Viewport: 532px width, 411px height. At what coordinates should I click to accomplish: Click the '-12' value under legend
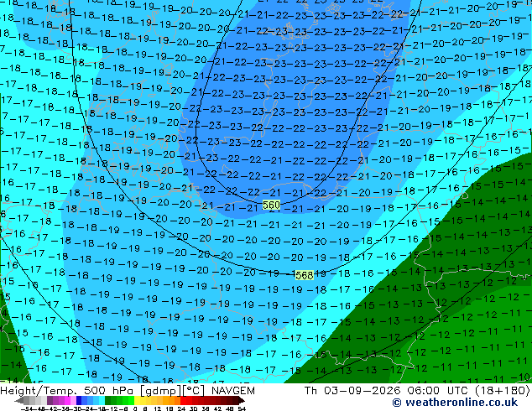111,408
